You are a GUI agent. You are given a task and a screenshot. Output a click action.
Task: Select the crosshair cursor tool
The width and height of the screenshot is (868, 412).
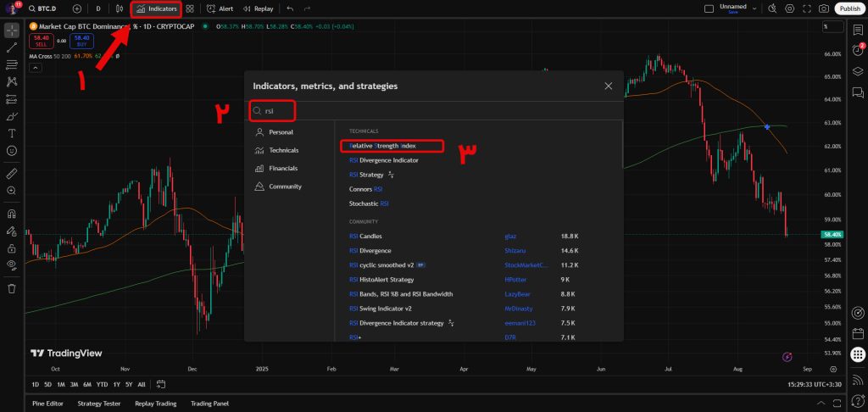pos(12,31)
